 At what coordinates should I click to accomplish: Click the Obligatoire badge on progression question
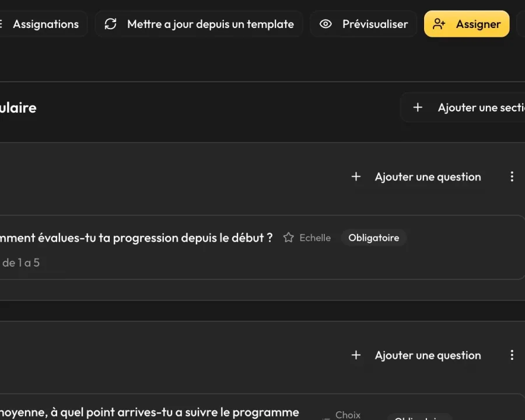(374, 238)
